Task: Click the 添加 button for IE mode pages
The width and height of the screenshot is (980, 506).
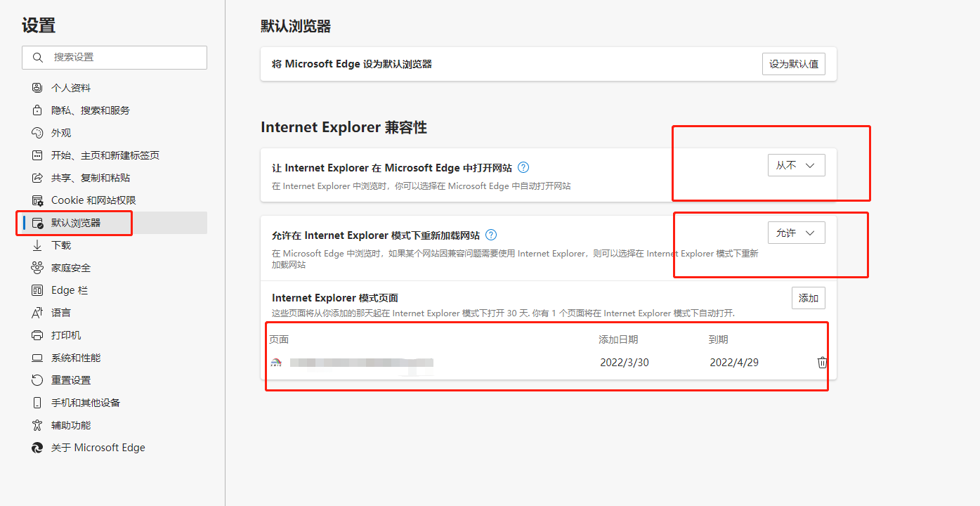Action: [x=809, y=297]
